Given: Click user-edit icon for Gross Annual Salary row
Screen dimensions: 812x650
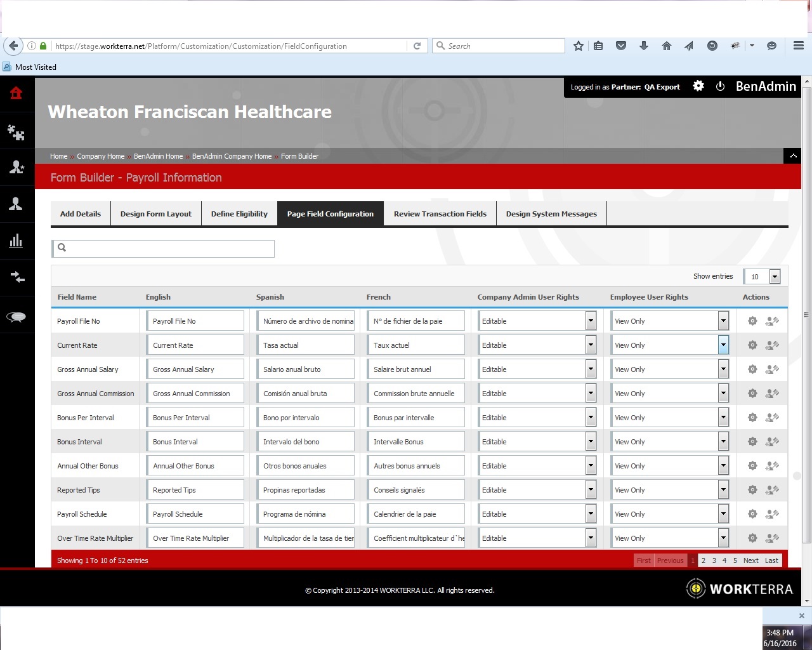Looking at the screenshot, I should [772, 369].
